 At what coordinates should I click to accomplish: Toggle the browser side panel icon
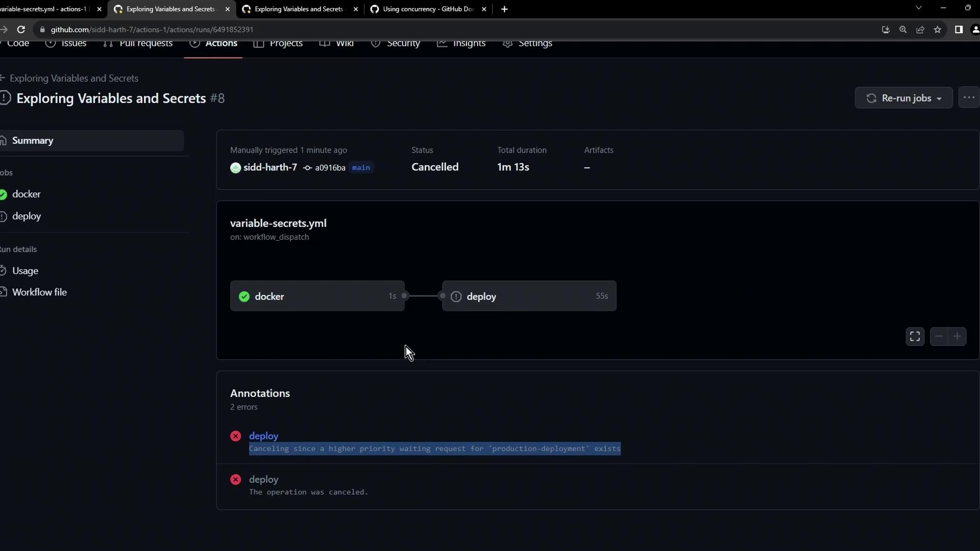point(959,30)
